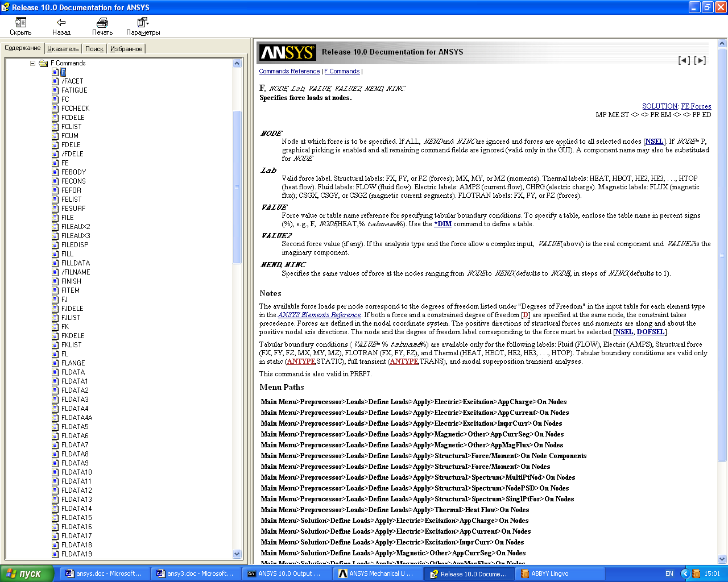This screenshot has height=582, width=728.
Task: Click the page icon beside FESURF
Action: coord(55,209)
